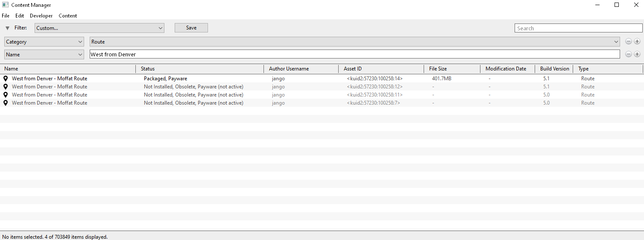Image resolution: width=644 pixels, height=240 pixels.
Task: Sort the list by Status column header
Action: [200, 69]
